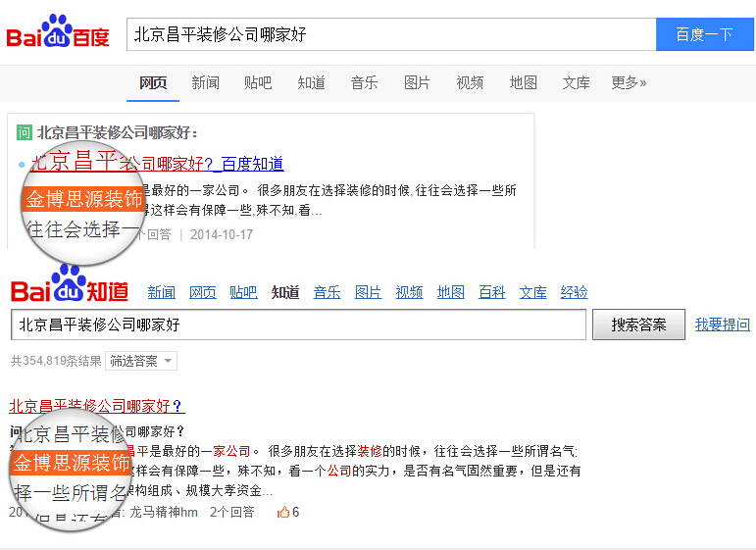The width and height of the screenshot is (756, 550).
Task: Click the 音乐 link in Zhidao nav
Action: (327, 292)
